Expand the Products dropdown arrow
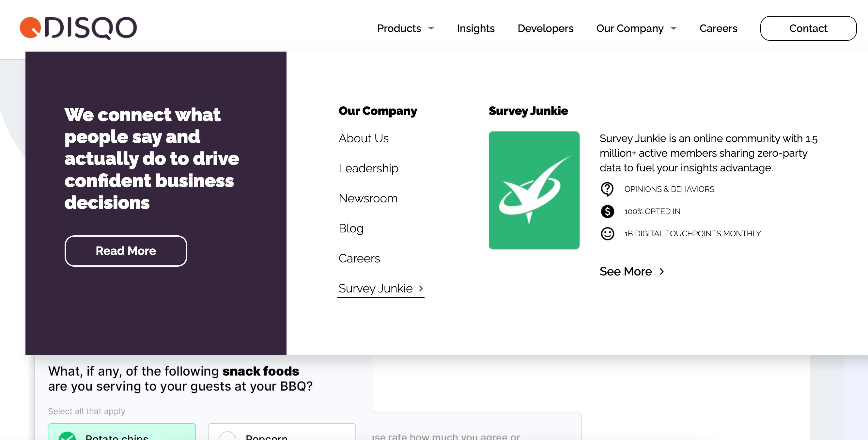Viewport: 868px width, 440px height. [431, 28]
